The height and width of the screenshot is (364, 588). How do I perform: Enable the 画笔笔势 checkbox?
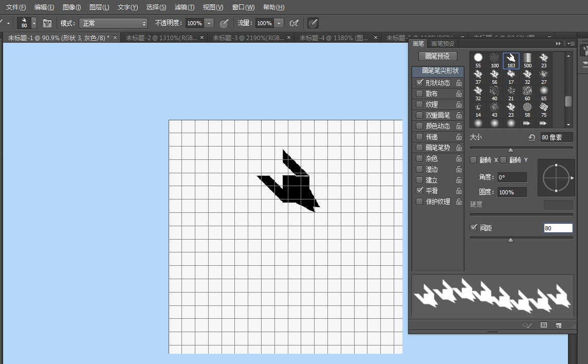click(x=419, y=148)
